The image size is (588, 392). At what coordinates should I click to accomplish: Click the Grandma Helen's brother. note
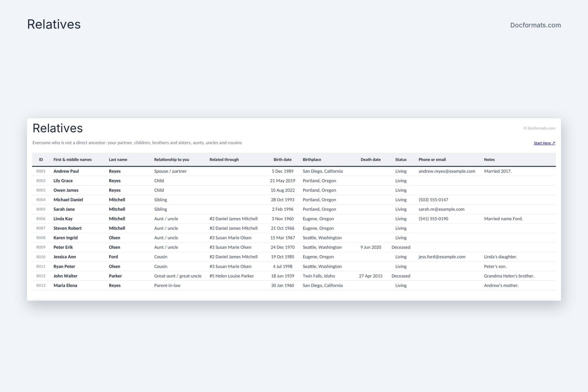point(509,276)
